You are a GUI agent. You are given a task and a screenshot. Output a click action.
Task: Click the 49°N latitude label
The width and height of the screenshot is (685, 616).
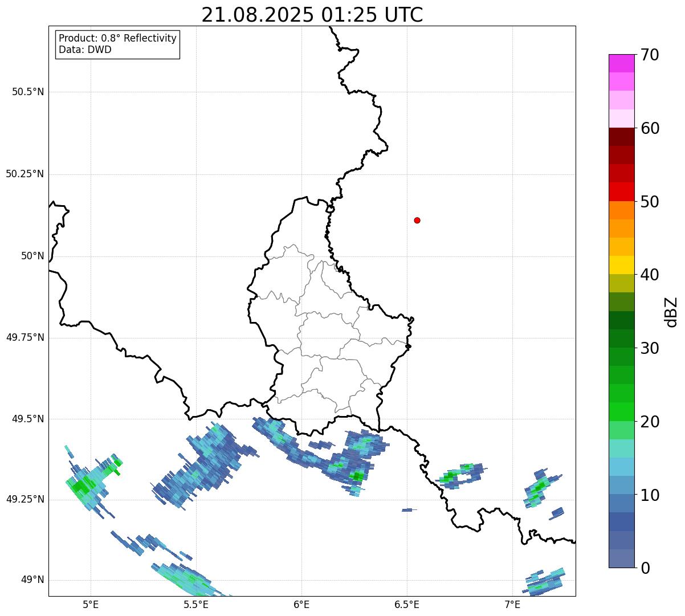[x=32, y=580]
